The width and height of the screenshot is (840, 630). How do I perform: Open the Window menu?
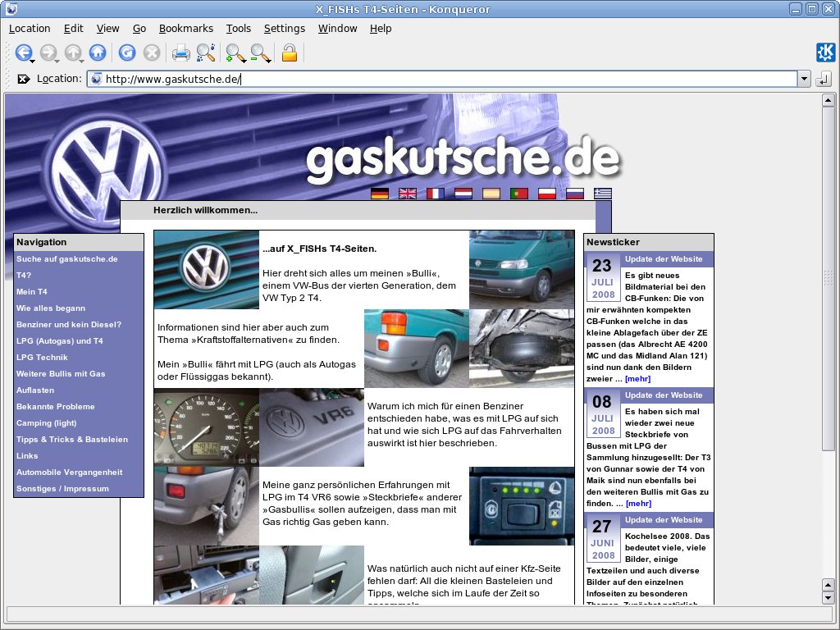click(337, 29)
